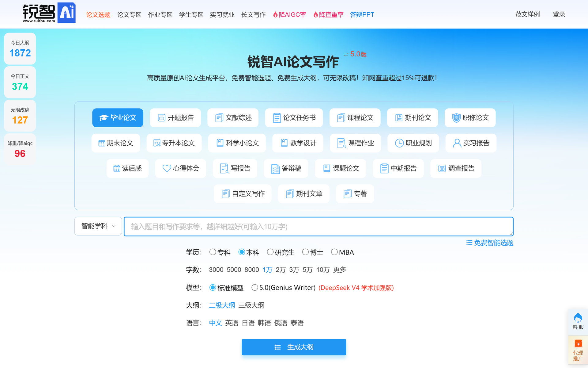Click the 登录 link
Image resolution: width=588 pixels, height=368 pixels.
[559, 14]
